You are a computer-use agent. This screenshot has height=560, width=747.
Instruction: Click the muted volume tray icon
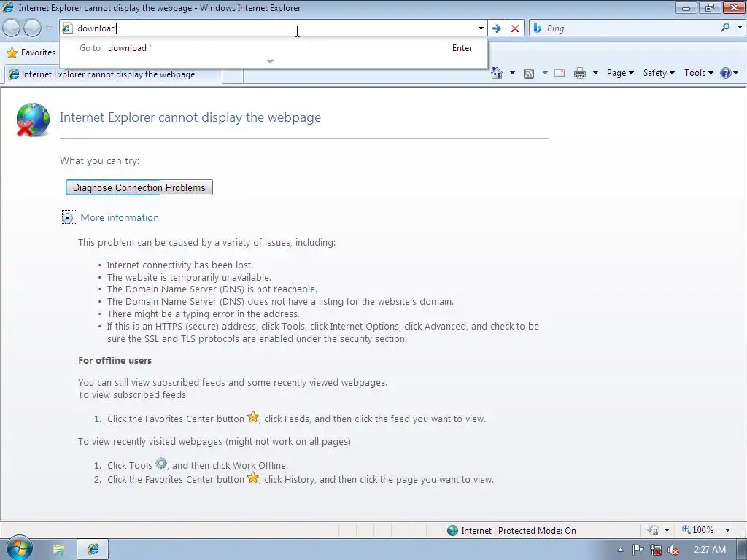pyautogui.click(x=673, y=550)
